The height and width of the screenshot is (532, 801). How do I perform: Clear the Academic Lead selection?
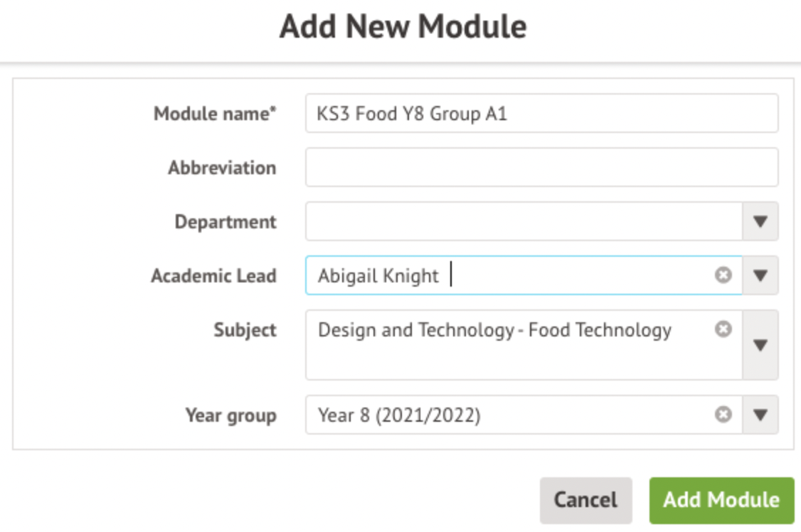(x=723, y=275)
